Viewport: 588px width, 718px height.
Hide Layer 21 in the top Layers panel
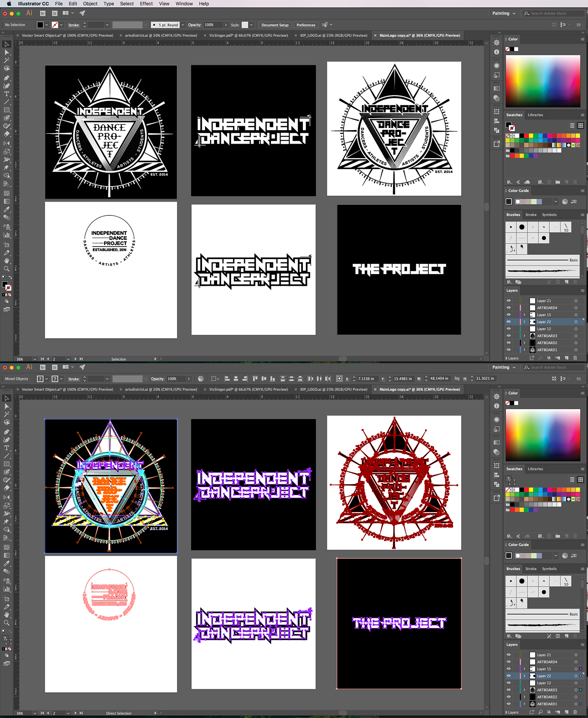point(509,301)
